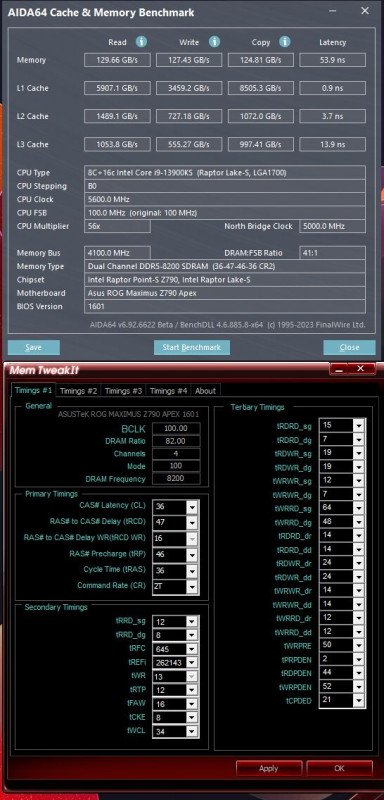Open the tRRD_dg dropdown

(192, 635)
